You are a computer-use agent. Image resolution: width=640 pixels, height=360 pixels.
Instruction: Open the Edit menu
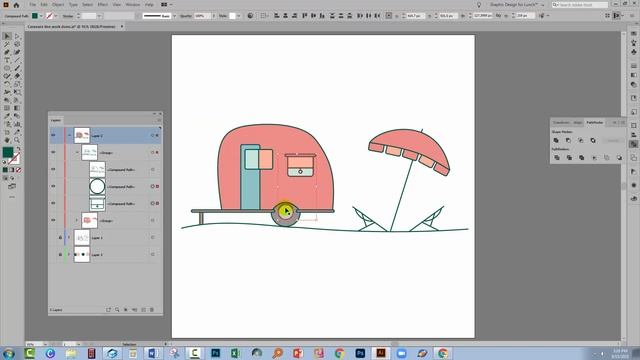click(44, 4)
